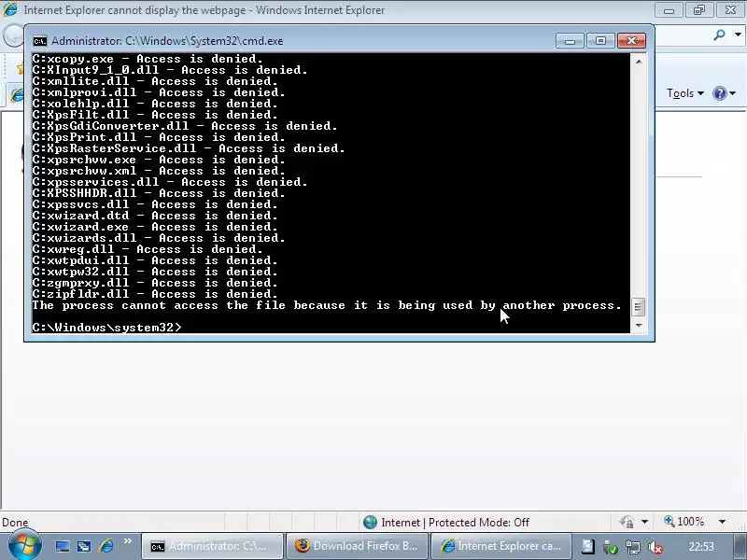The height and width of the screenshot is (560, 747).
Task: Click the cmd.exe icon in the console title bar
Action: click(40, 41)
